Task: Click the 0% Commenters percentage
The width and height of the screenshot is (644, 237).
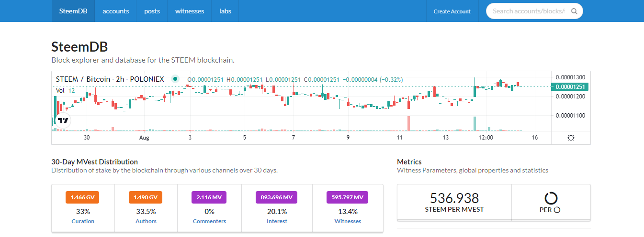Action: pyautogui.click(x=209, y=211)
